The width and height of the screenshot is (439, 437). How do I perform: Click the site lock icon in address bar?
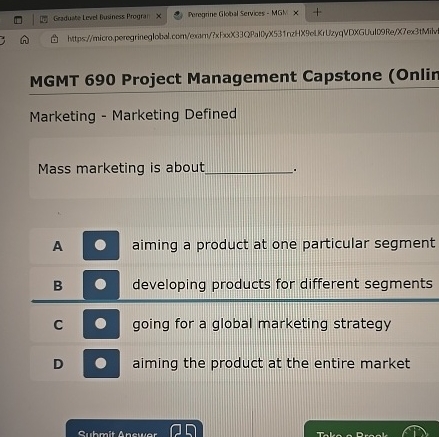[x=54, y=39]
